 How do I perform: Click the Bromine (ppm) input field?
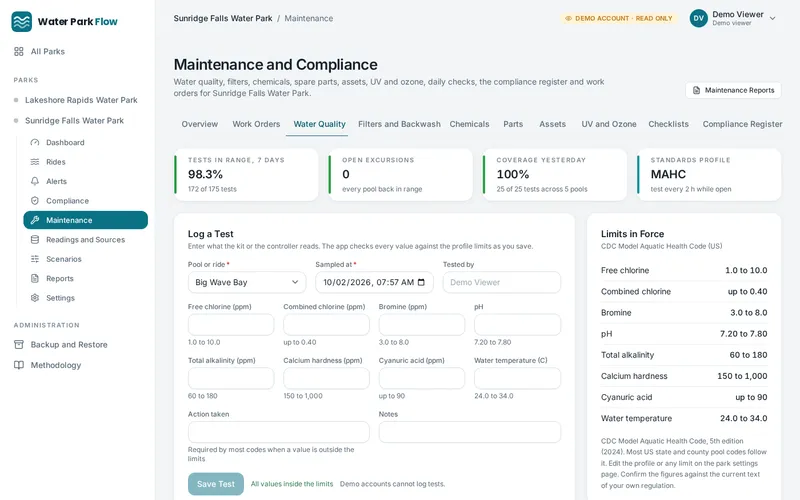click(422, 325)
